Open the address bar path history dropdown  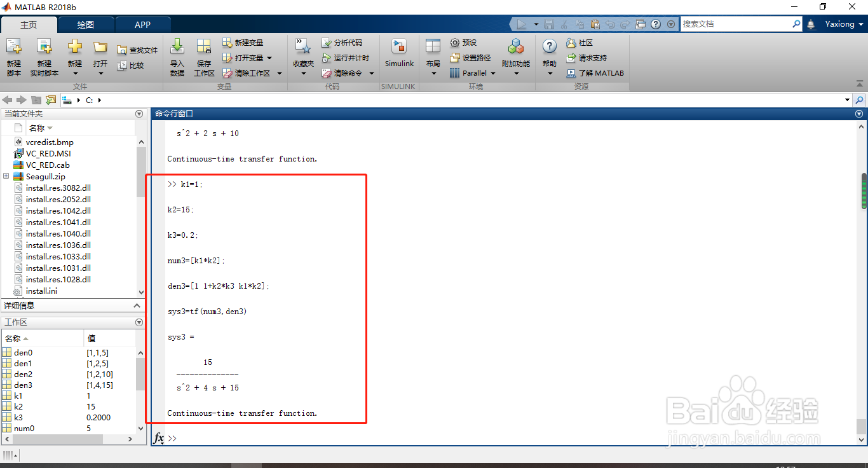tap(847, 100)
